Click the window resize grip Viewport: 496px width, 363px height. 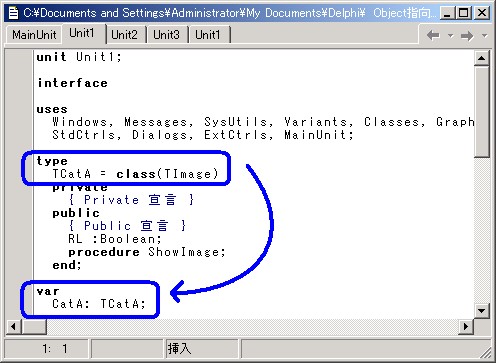coord(485,353)
